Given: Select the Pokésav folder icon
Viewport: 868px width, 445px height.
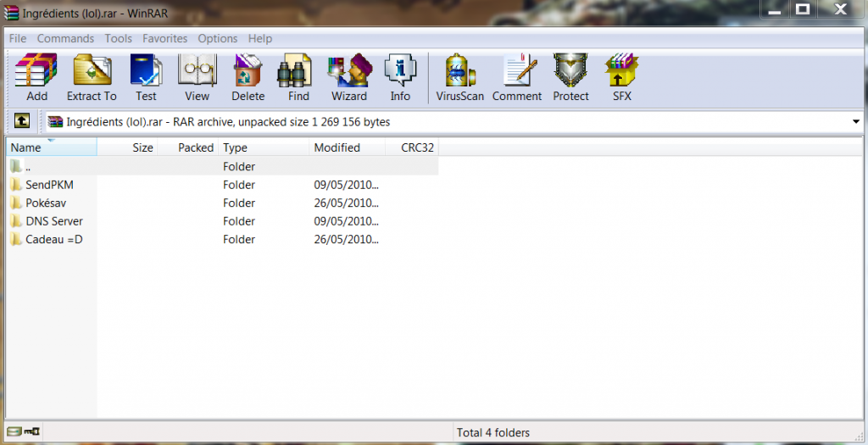Looking at the screenshot, I should tap(16, 203).
